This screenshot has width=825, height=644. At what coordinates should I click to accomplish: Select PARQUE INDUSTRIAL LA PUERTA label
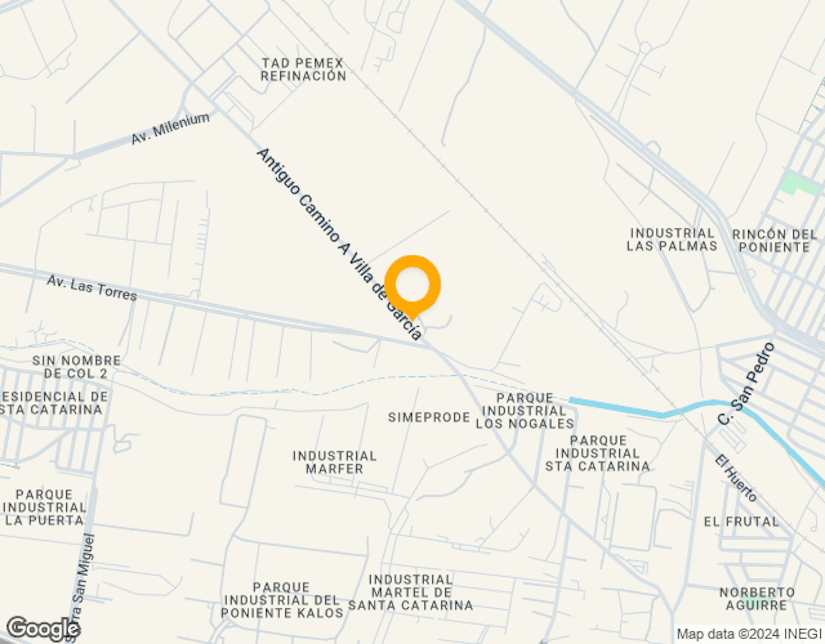point(44,508)
